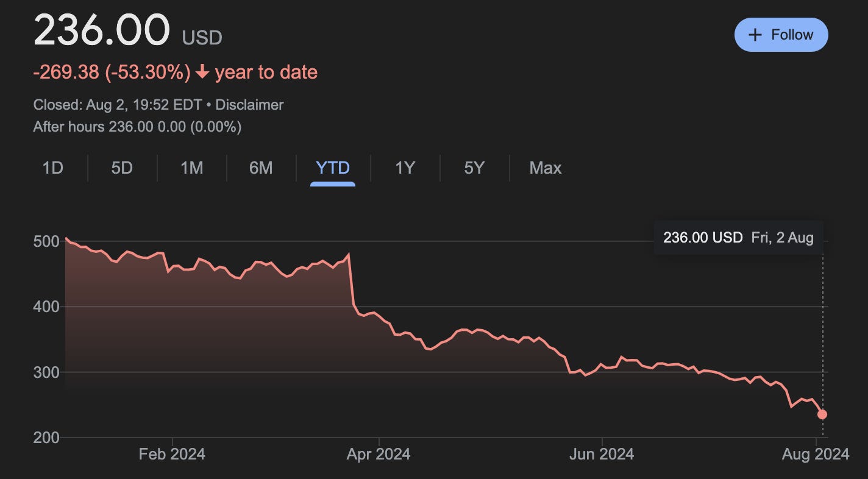868x479 pixels.
Task: Click the 236.00 USD price heading
Action: pos(102,29)
